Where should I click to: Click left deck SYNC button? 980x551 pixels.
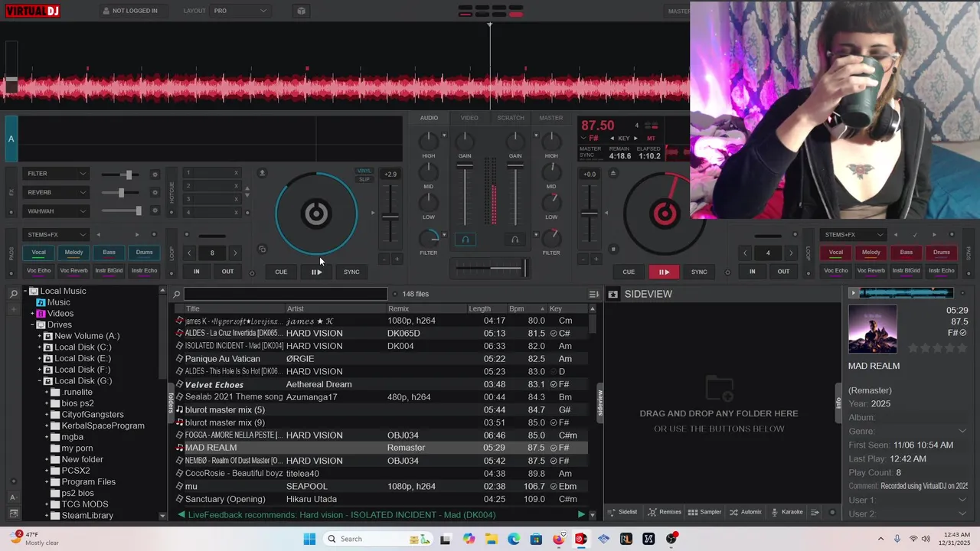click(351, 272)
